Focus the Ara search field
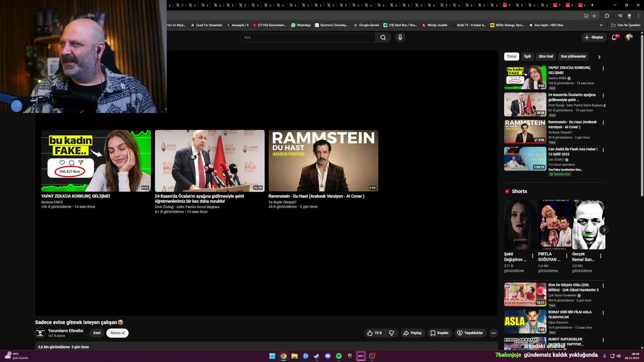Image resolution: width=644 pixels, height=362 pixels. [308, 37]
